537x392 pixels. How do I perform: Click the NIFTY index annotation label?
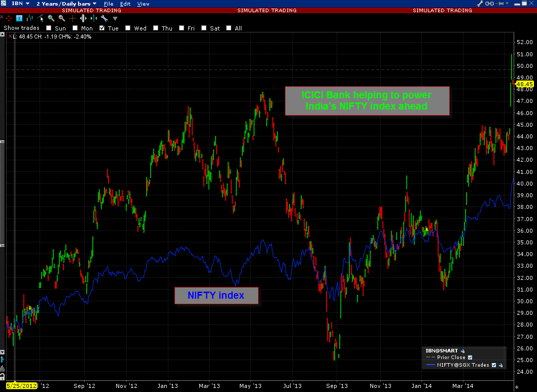pyautogui.click(x=216, y=295)
